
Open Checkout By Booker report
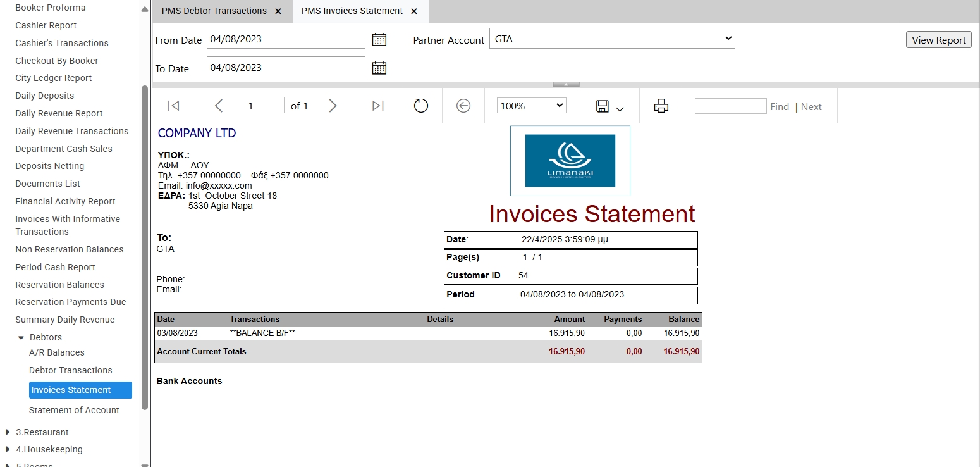57,61
